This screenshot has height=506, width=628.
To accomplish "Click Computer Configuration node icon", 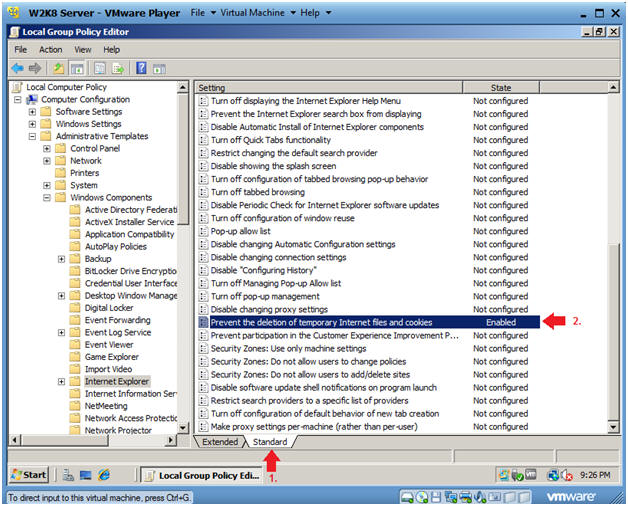I will (x=32, y=99).
